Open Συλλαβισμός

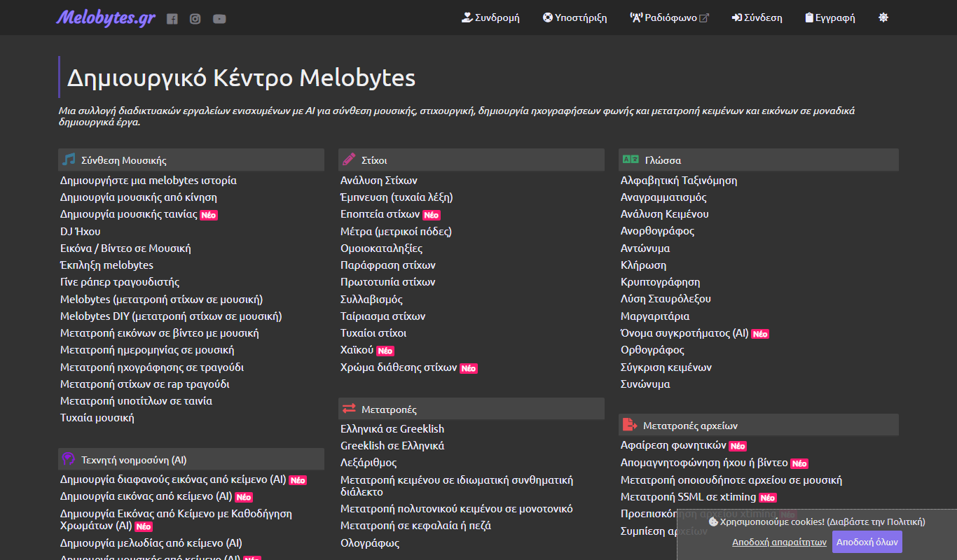371,299
